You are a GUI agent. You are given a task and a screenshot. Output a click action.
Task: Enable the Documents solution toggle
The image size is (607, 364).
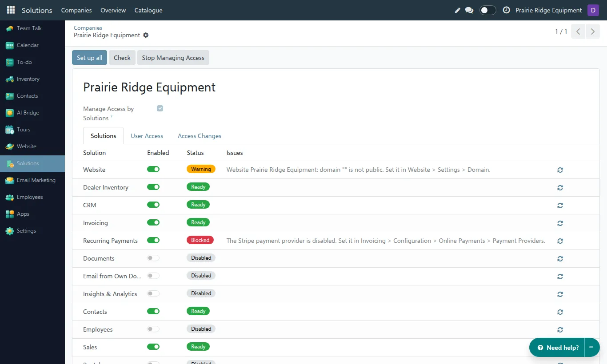click(153, 258)
